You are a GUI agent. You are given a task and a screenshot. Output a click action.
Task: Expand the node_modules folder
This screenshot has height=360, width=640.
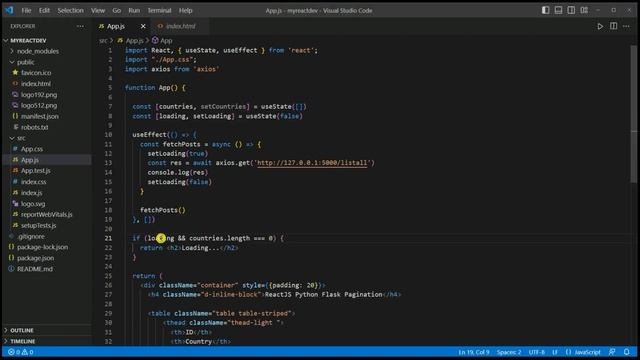pyautogui.click(x=38, y=51)
